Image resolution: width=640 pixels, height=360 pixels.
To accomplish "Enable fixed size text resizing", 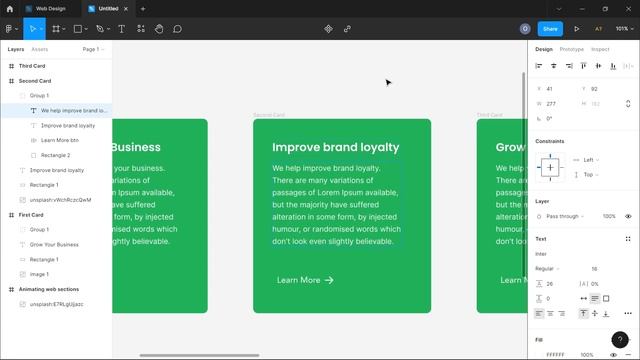I will [x=606, y=299].
